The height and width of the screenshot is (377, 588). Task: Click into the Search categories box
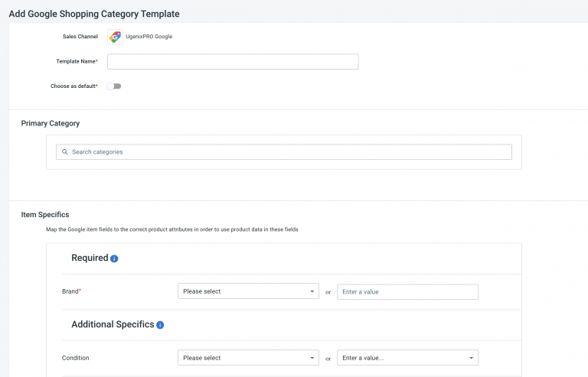pos(287,152)
